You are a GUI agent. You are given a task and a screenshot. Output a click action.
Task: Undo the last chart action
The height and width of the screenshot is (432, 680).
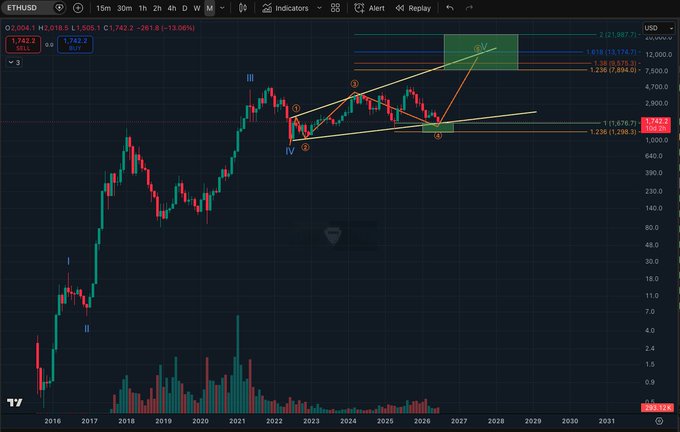pyautogui.click(x=450, y=8)
